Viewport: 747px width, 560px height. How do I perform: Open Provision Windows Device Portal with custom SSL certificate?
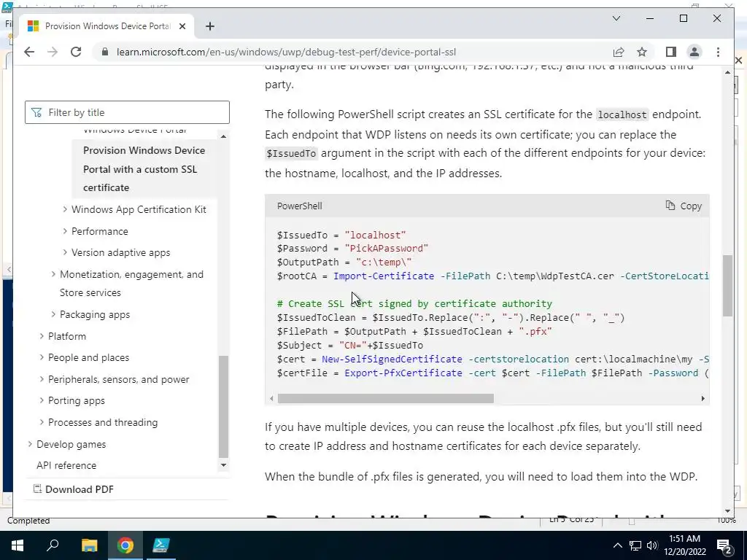coord(144,169)
